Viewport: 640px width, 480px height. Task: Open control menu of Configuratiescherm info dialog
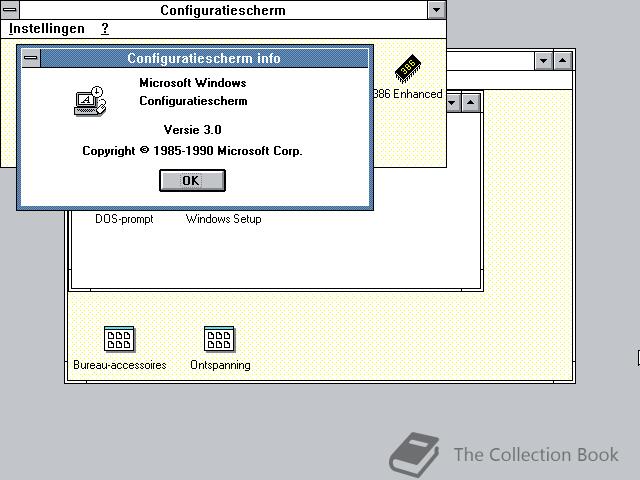[x=31, y=58]
